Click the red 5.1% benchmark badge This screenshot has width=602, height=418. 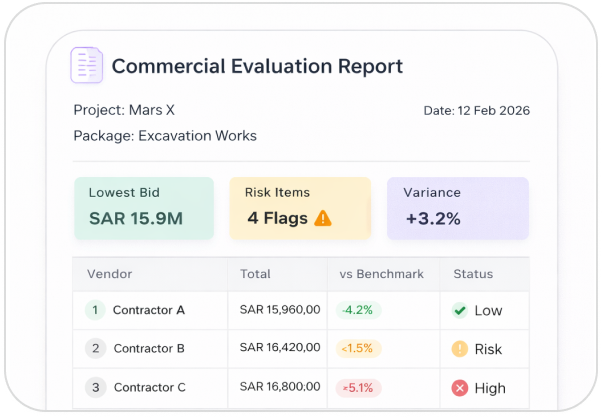(357, 387)
